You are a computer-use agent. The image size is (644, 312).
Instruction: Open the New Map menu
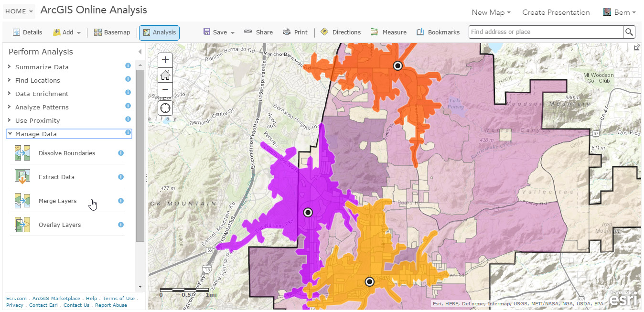(x=491, y=12)
